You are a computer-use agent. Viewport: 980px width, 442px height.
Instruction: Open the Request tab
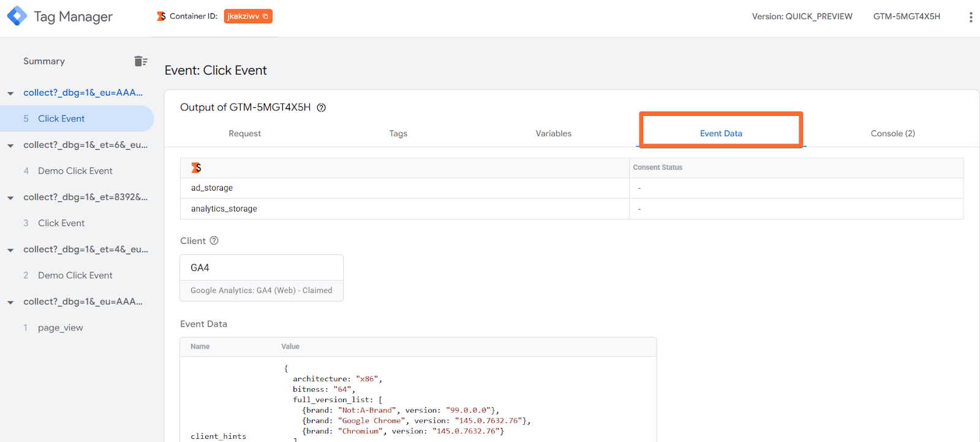(x=244, y=134)
